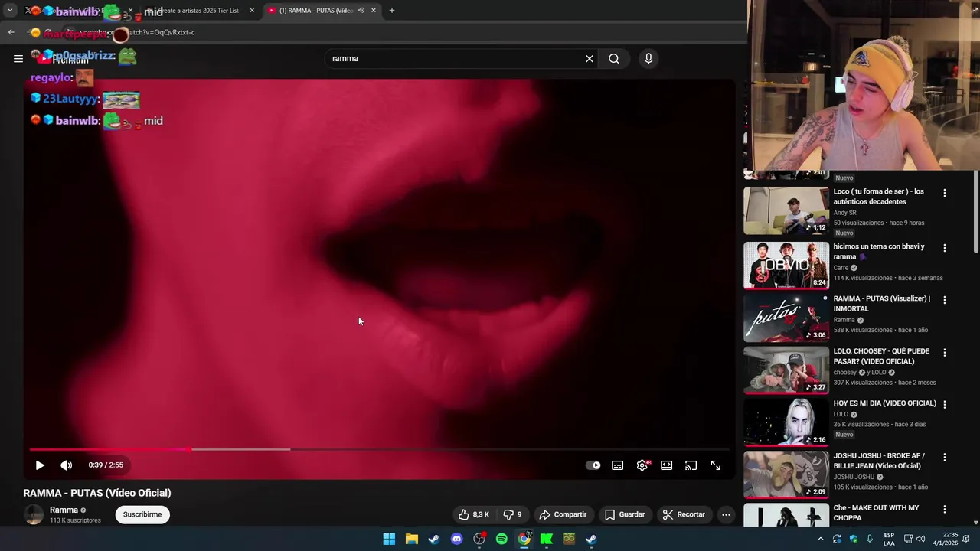Open the tab search dropdown arrow
Image resolution: width=980 pixels, height=551 pixels.
pos(10,11)
